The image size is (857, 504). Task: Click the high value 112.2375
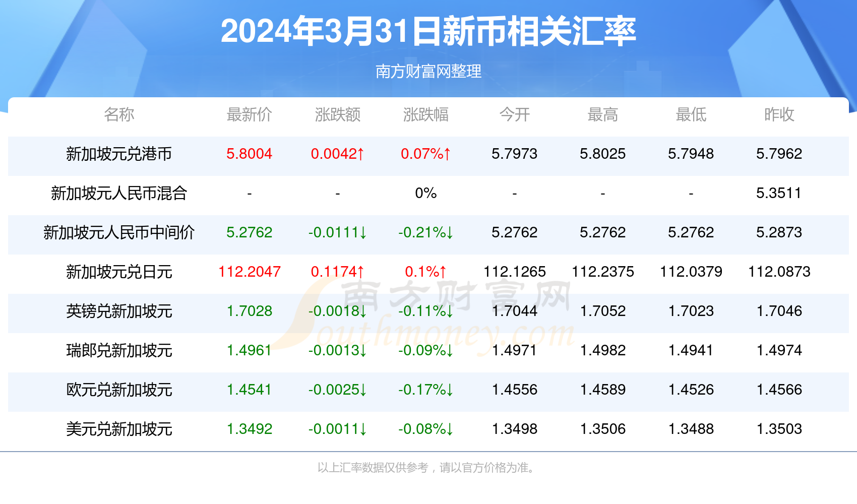pos(602,272)
